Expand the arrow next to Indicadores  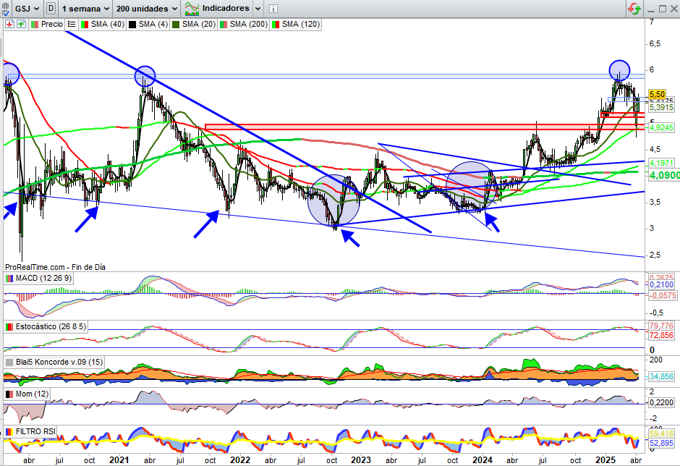pyautogui.click(x=257, y=8)
